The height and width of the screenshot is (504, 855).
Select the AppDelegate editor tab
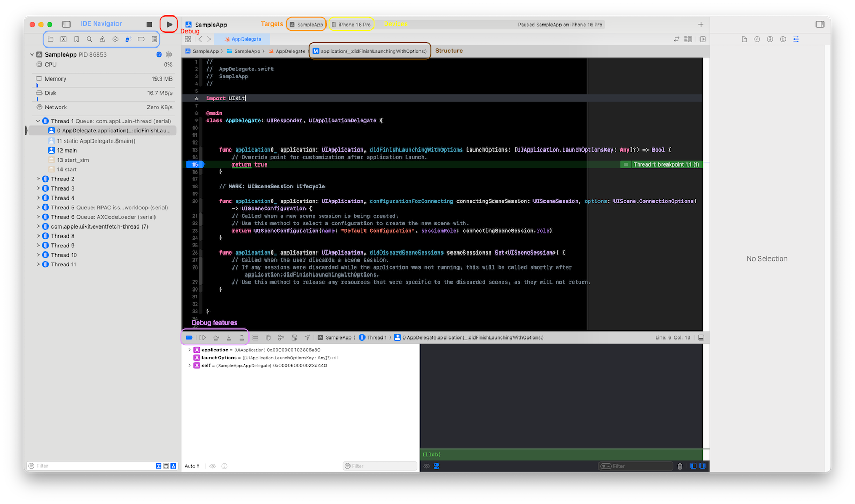tap(243, 39)
